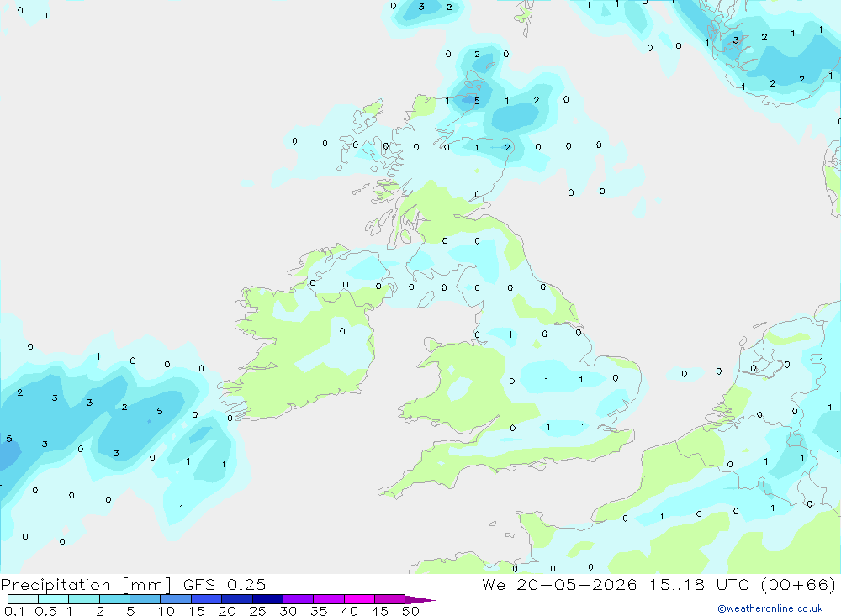The width and height of the screenshot is (841, 616).
Task: Select the 2–5 mm legend color swatch
Action: [x=114, y=599]
